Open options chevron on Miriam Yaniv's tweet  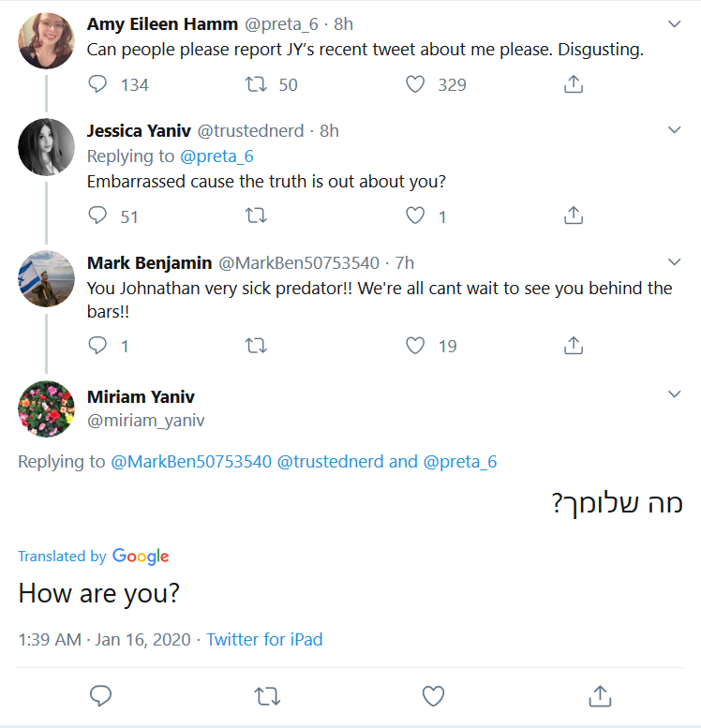click(674, 394)
